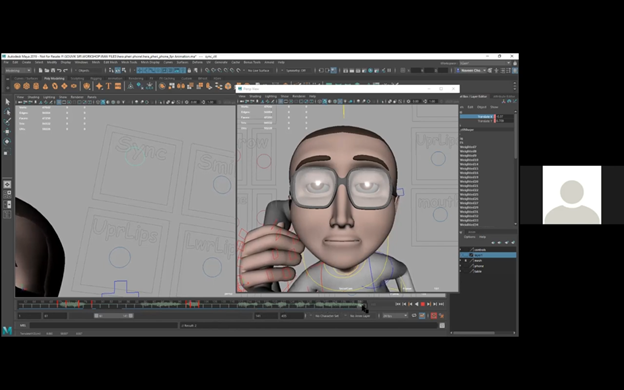Create a polygon disc from the shelf
This screenshot has width=624, height=390.
(74, 86)
